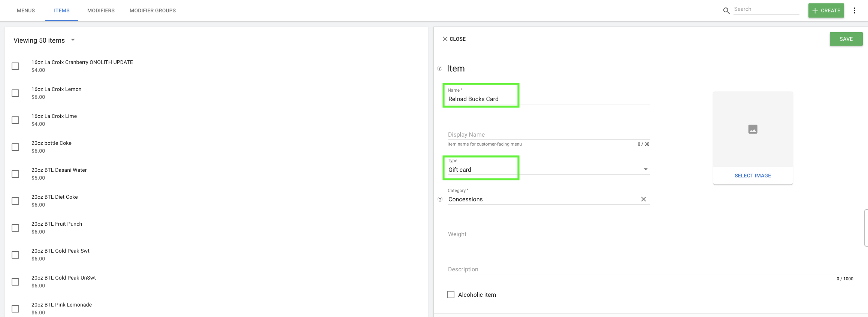
Task: Go to the Modifier Groups tab
Action: pos(153,10)
